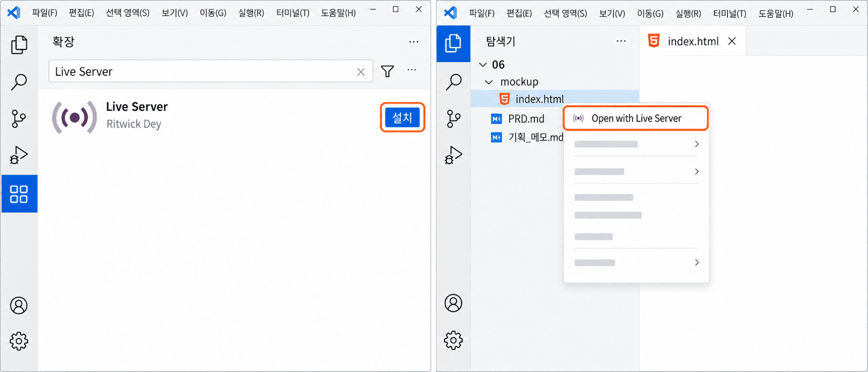Open Search icon in left window activity bar
Image resolution: width=868 pixels, height=372 pixels.
tap(19, 82)
